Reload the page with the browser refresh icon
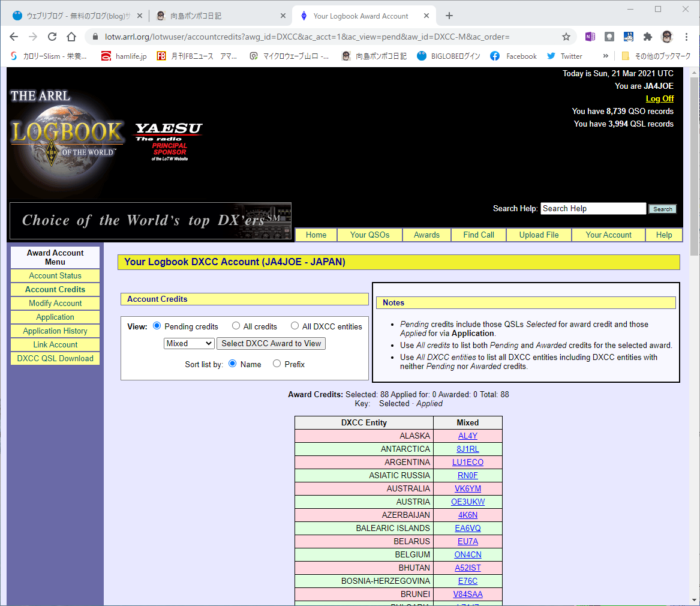The width and height of the screenshot is (700, 606). (52, 37)
